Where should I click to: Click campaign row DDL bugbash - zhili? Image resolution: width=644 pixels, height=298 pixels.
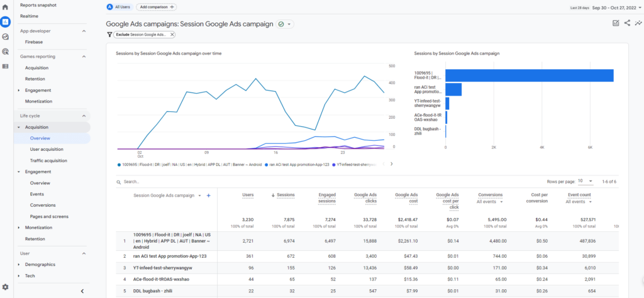click(x=152, y=290)
